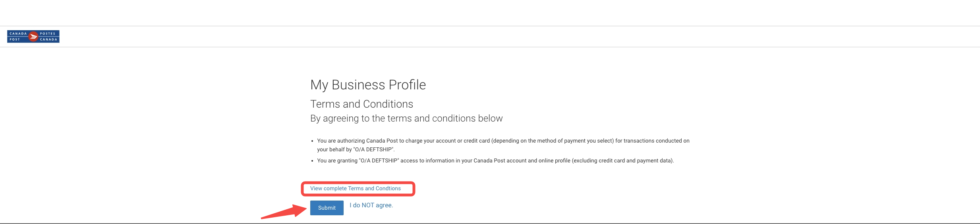Click the red winged emblem in the logo
The height and width of the screenshot is (224, 980).
tap(33, 37)
